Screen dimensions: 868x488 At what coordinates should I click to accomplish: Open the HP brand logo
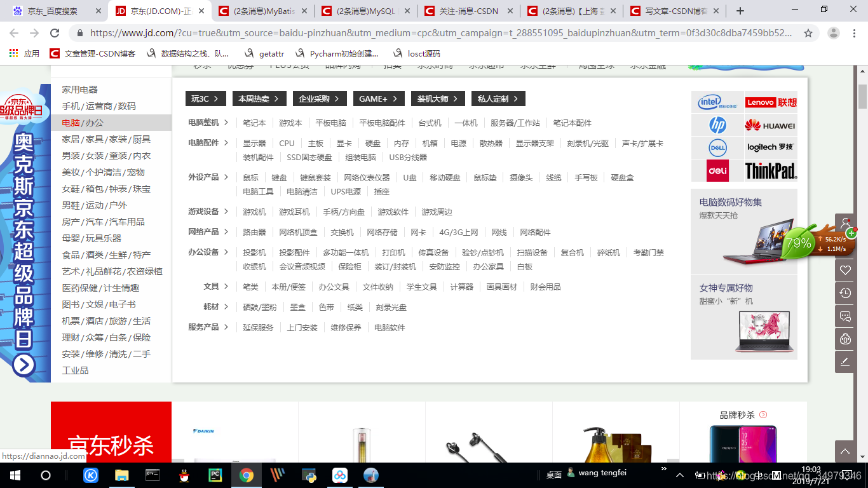coord(717,125)
